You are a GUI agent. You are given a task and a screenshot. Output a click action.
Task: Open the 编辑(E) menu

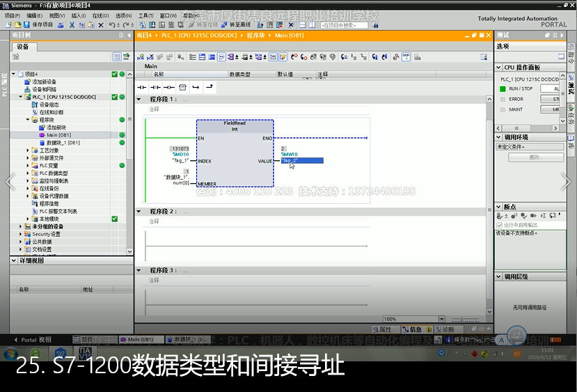click(34, 15)
